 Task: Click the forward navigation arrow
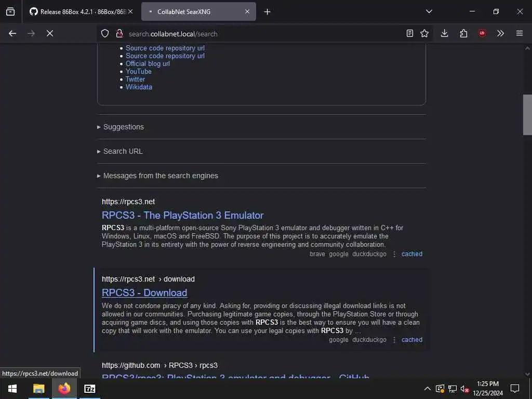point(31,33)
